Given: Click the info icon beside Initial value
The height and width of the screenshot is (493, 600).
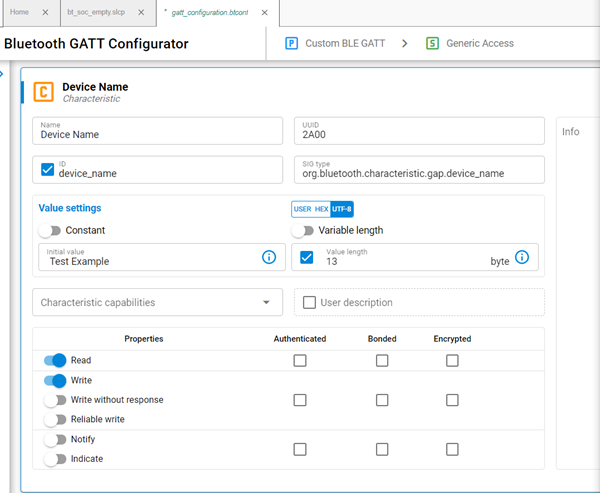Looking at the screenshot, I should tap(268, 258).
